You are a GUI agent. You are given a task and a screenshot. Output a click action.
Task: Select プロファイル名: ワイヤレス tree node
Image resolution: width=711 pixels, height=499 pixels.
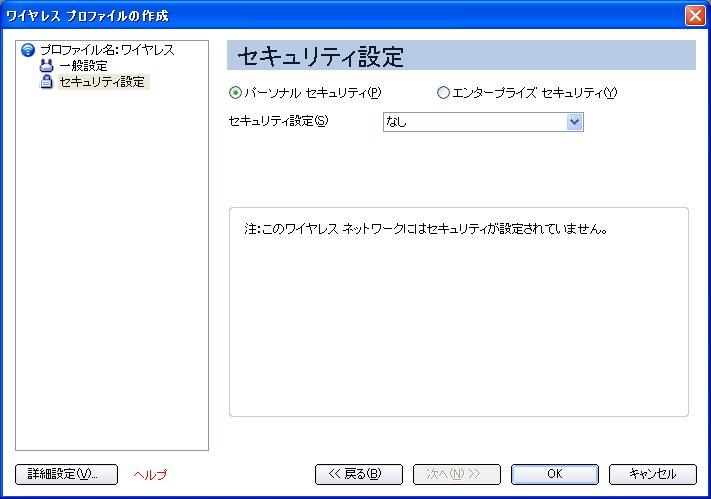[107, 50]
